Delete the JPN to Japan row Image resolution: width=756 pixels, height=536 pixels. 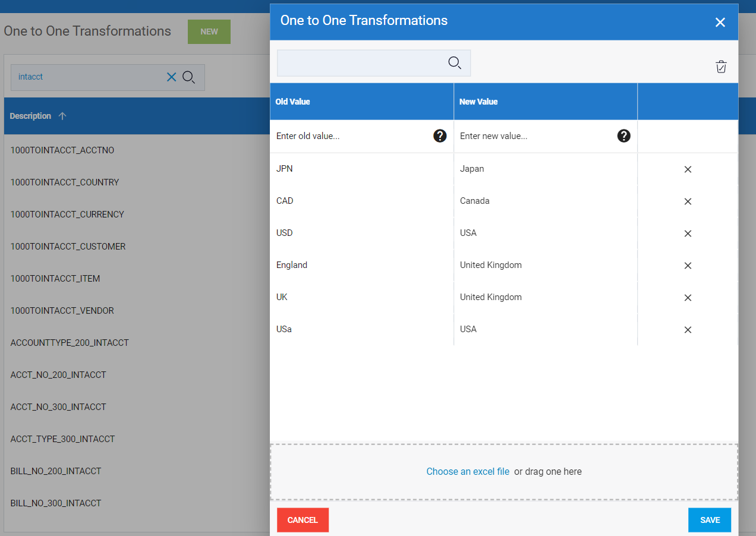pyautogui.click(x=688, y=169)
